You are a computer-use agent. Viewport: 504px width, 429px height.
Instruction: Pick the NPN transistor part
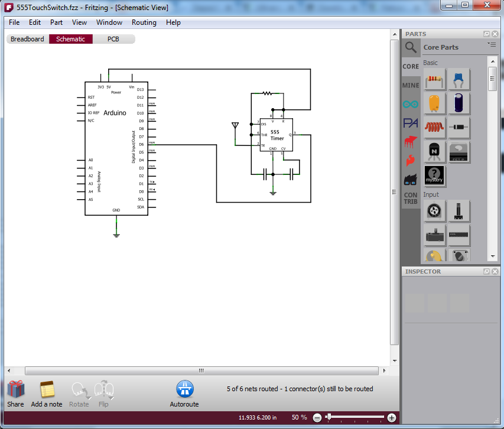434,151
